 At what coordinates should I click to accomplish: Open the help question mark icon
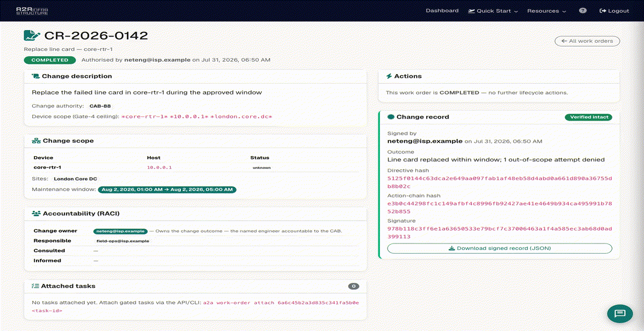pos(583,11)
